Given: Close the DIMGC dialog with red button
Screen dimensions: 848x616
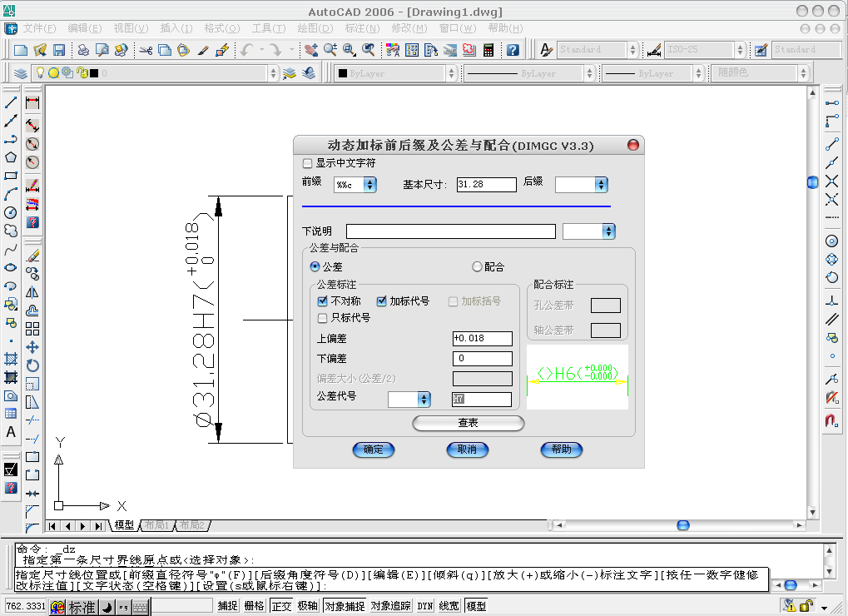Looking at the screenshot, I should [632, 145].
